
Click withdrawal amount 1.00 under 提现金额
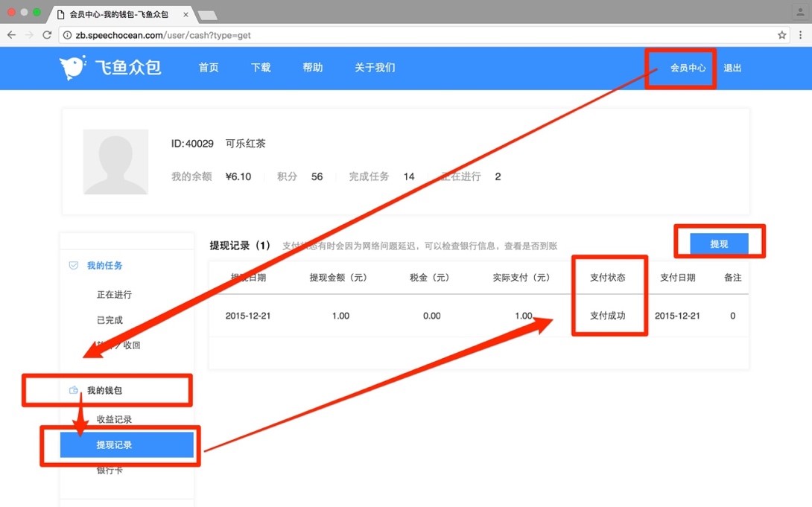340,316
